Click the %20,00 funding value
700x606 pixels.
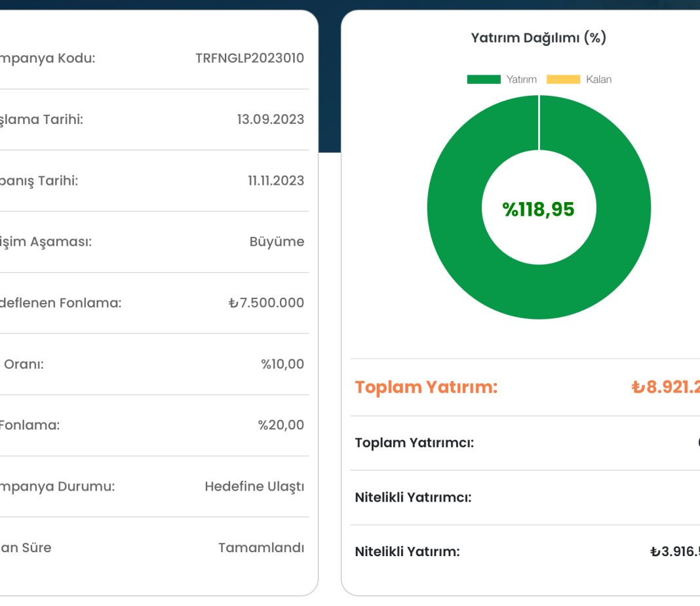coord(281,425)
